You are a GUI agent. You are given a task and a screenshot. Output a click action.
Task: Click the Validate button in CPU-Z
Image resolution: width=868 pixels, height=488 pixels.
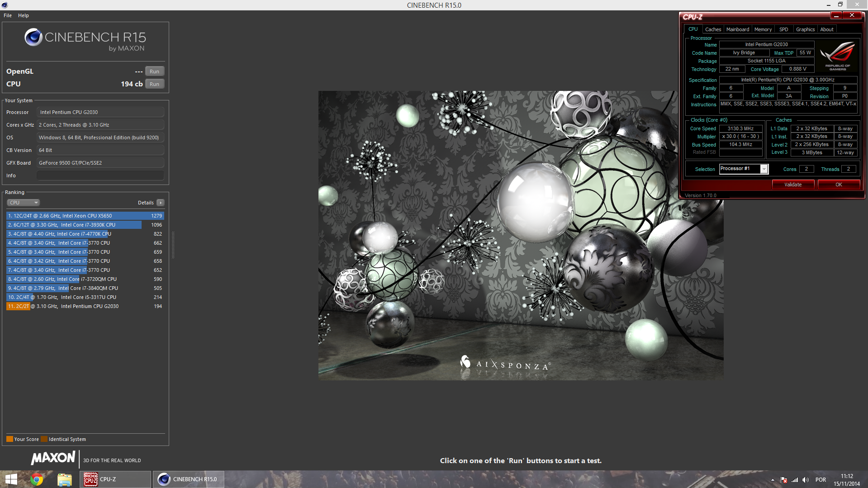pyautogui.click(x=793, y=185)
